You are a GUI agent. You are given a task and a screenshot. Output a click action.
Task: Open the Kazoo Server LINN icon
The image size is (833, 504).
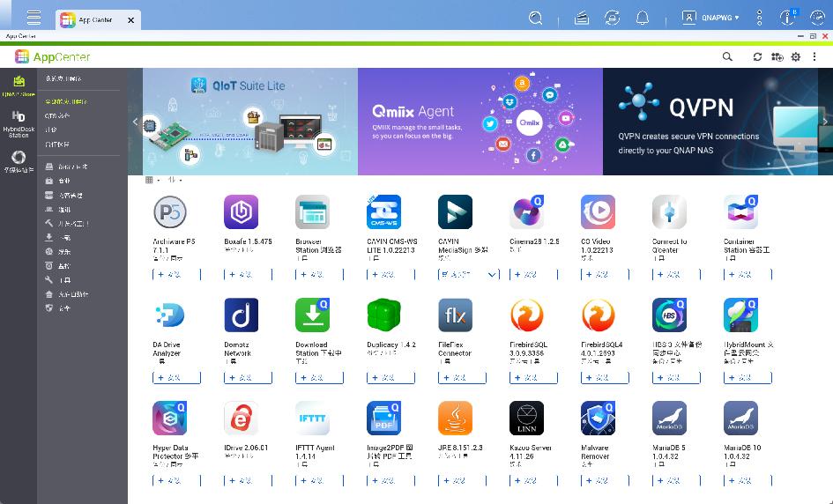point(526,418)
